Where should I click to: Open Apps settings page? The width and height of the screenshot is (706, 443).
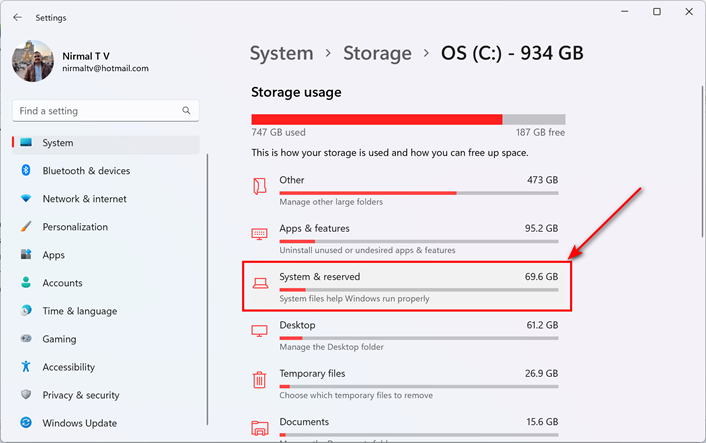tap(106, 255)
